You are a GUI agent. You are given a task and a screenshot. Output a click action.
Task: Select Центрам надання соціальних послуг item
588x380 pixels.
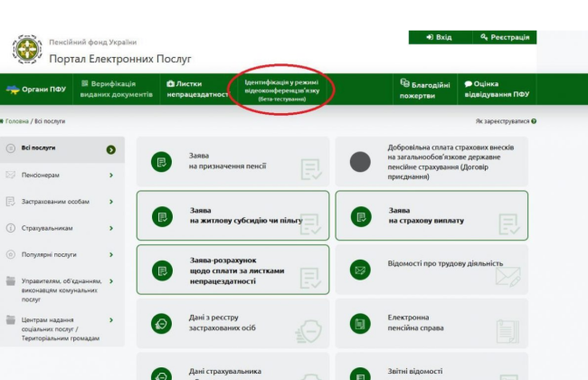coord(62,328)
